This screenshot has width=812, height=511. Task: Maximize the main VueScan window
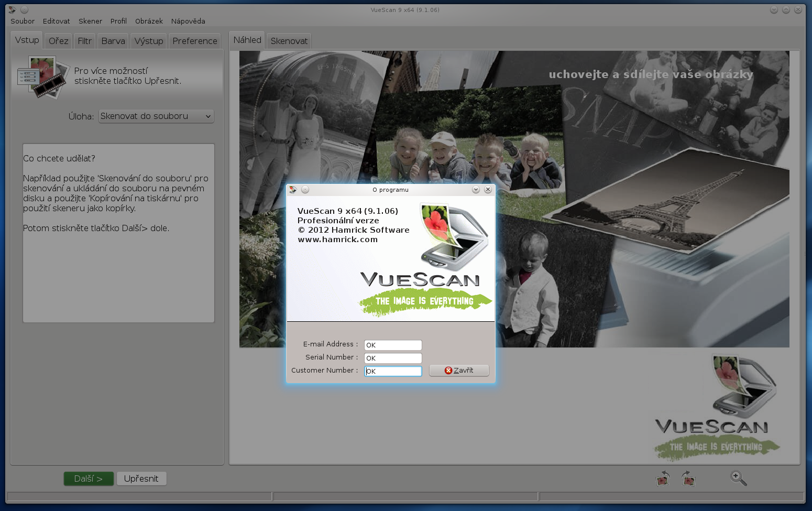786,10
